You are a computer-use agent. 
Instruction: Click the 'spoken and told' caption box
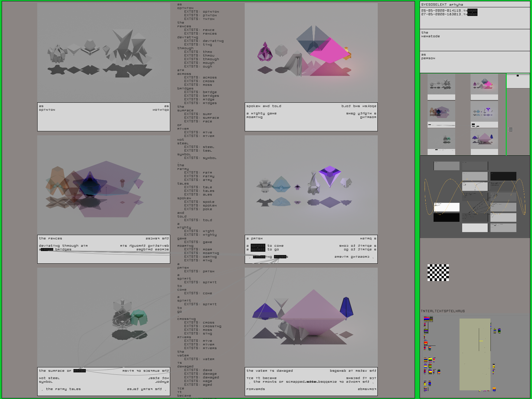[311, 117]
